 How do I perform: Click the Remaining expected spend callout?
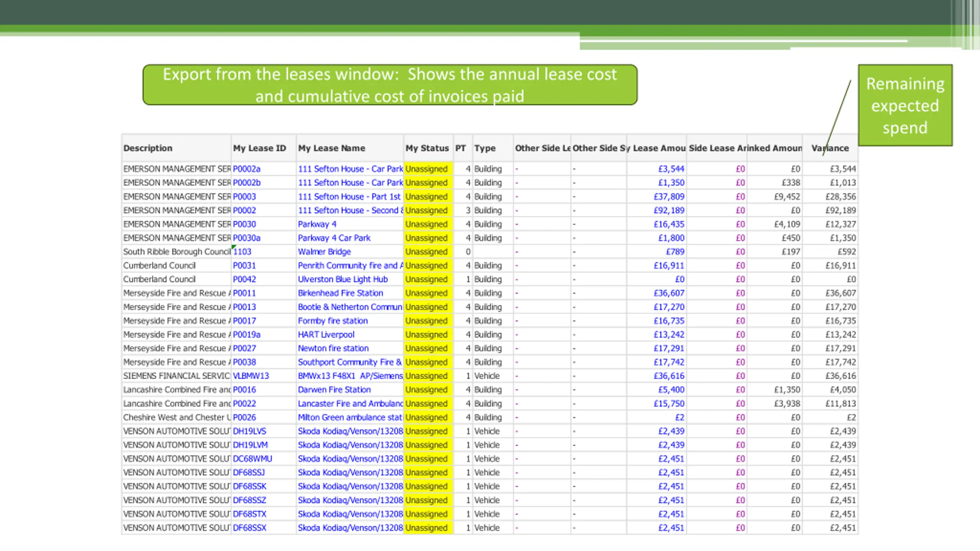[x=905, y=105]
